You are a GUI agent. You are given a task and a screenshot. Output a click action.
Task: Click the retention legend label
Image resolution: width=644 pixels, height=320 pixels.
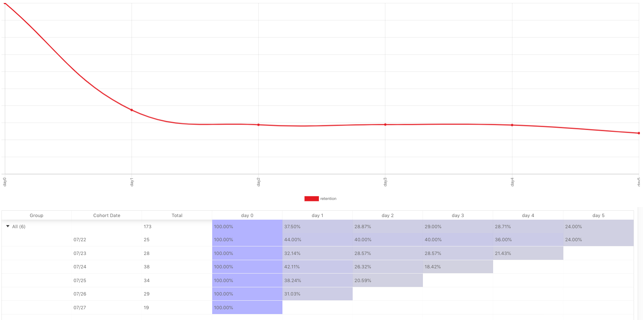click(x=328, y=199)
